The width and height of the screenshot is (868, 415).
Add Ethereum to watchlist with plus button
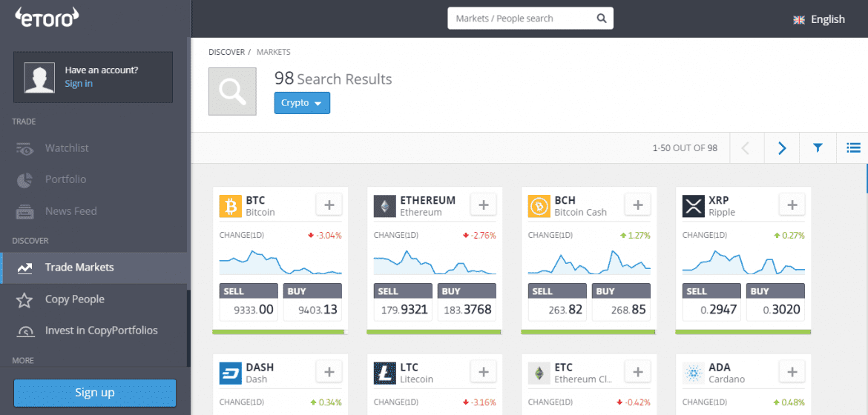pyautogui.click(x=483, y=205)
